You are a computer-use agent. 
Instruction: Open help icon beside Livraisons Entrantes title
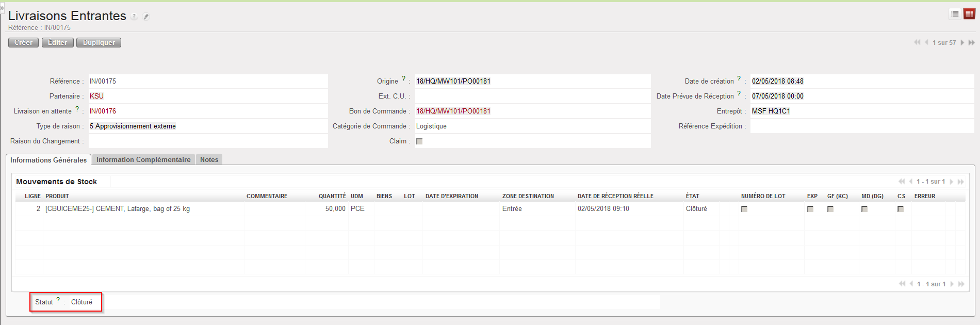(134, 17)
